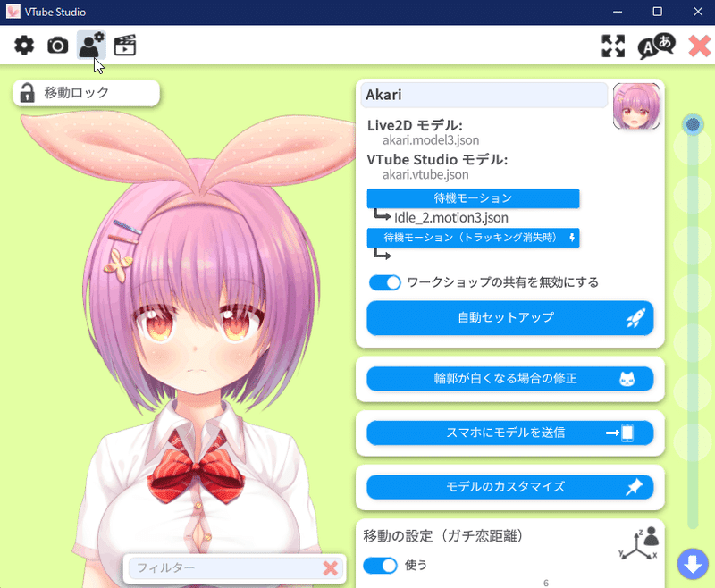Click the 待機モーション button
Viewport: 715px width, 588px height.
473,198
